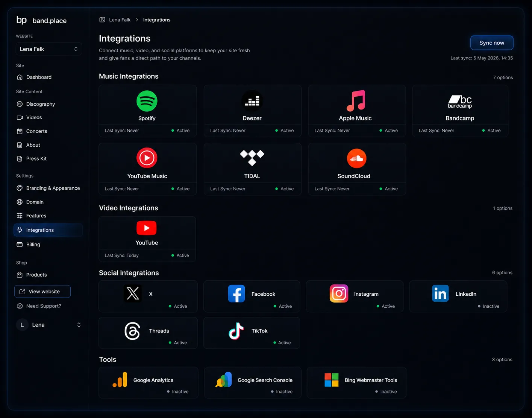Click the 7 options label
The height and width of the screenshot is (418, 532).
(x=503, y=78)
